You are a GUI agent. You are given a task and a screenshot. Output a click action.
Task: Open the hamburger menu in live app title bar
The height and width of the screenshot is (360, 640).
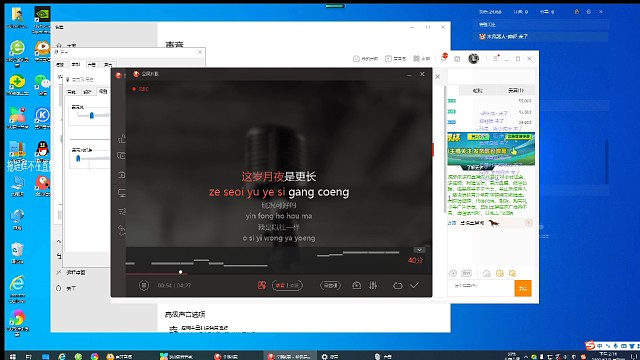tap(496, 58)
